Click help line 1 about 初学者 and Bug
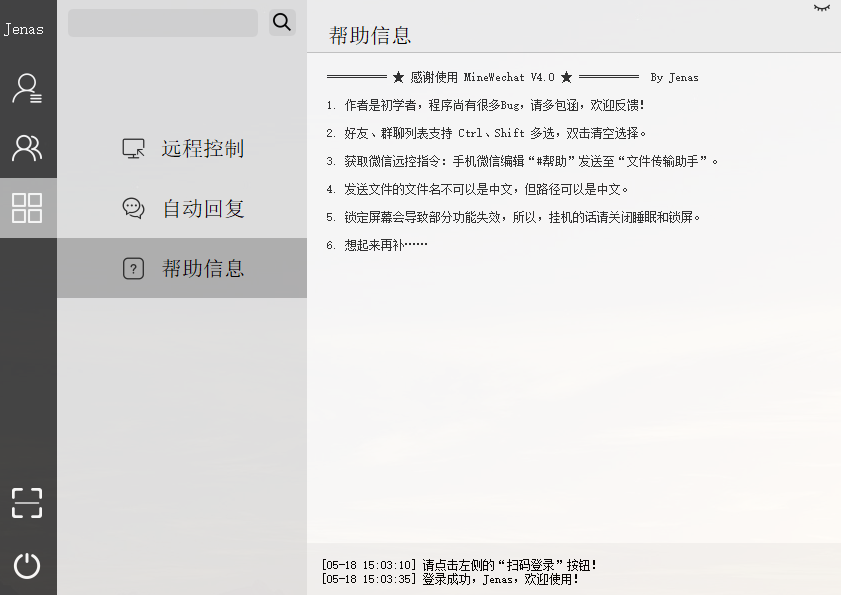The width and height of the screenshot is (841, 595). click(485, 105)
